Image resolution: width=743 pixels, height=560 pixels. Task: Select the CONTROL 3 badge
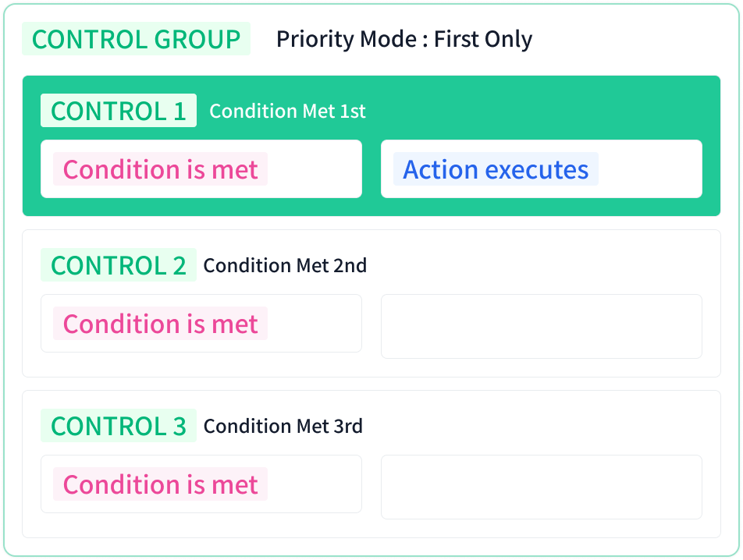[119, 426]
